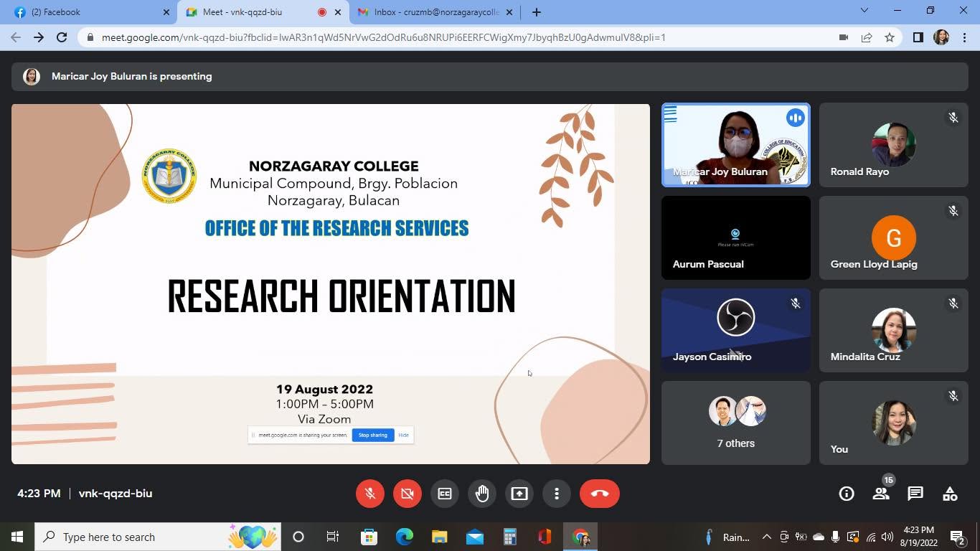Open File Explorer from taskbar
Image resolution: width=980 pixels, height=551 pixels.
click(x=439, y=537)
